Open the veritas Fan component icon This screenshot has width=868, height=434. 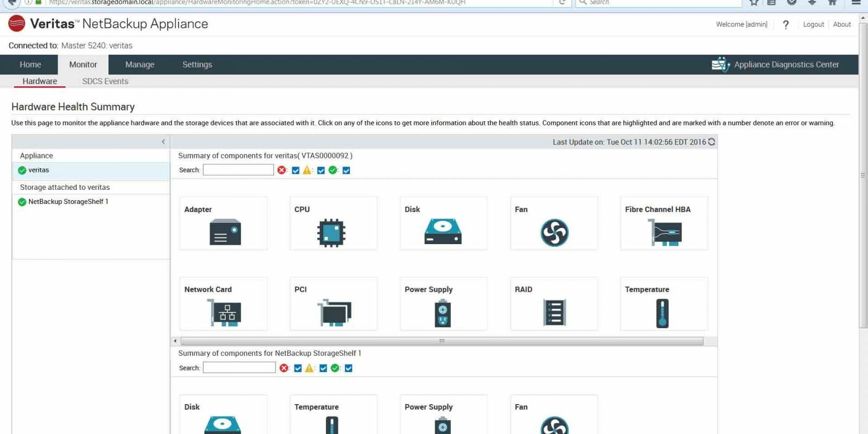(554, 233)
